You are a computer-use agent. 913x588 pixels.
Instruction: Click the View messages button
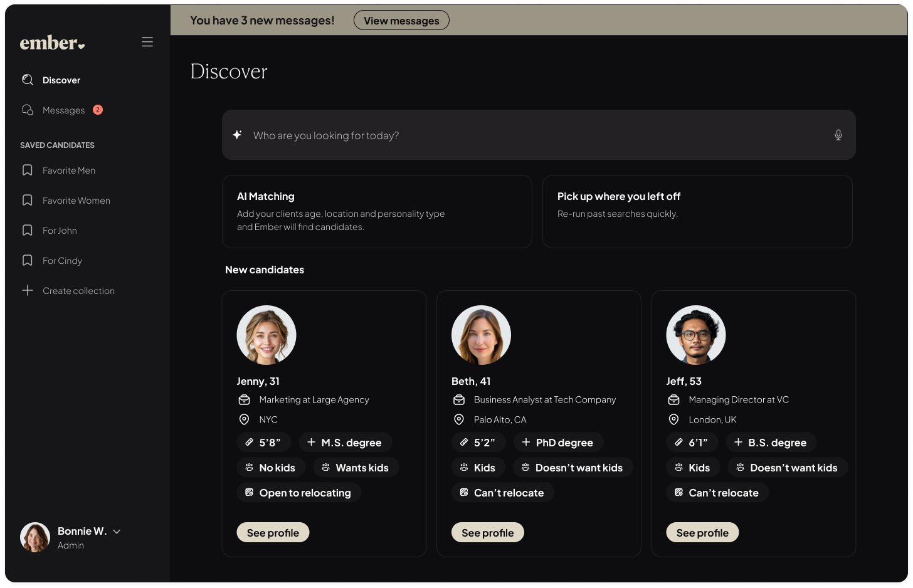pyautogui.click(x=401, y=21)
